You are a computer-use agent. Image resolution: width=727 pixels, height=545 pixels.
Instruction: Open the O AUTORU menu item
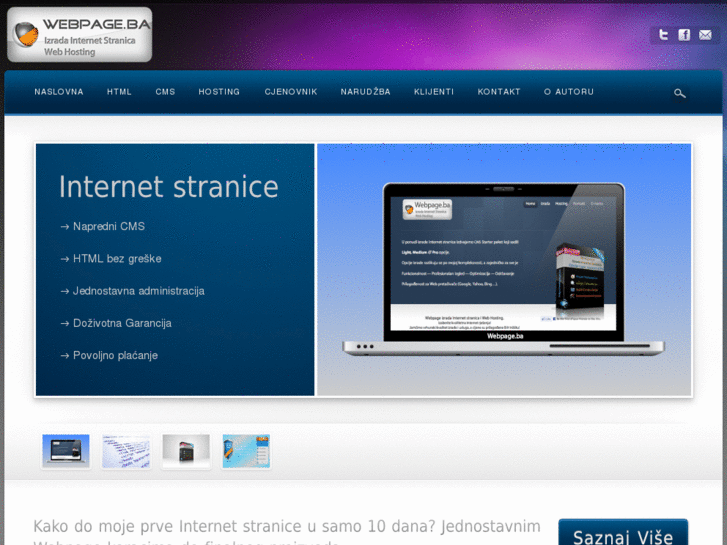[x=569, y=92]
